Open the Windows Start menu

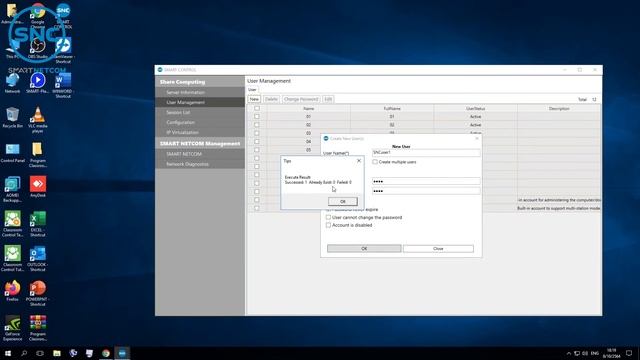click(x=8, y=353)
